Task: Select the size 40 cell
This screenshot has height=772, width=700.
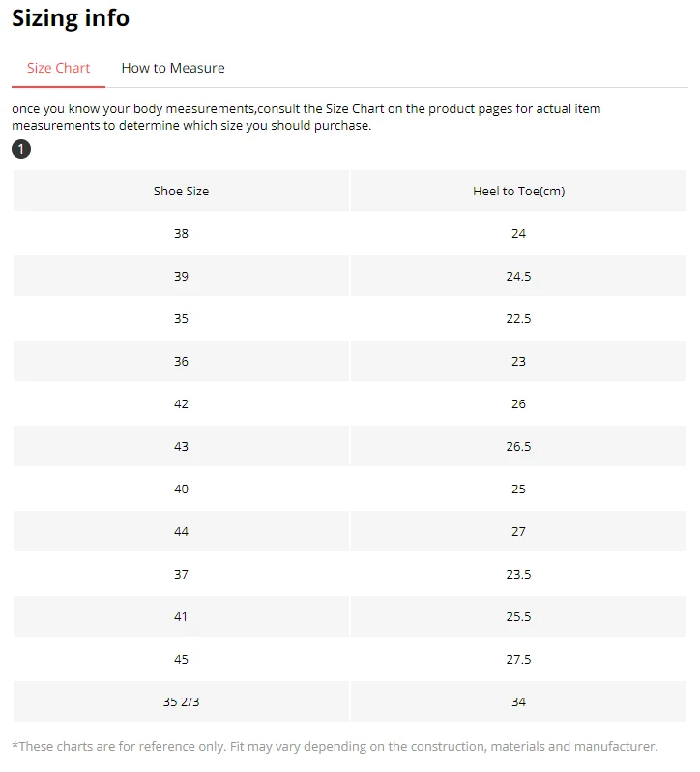Action: point(181,489)
